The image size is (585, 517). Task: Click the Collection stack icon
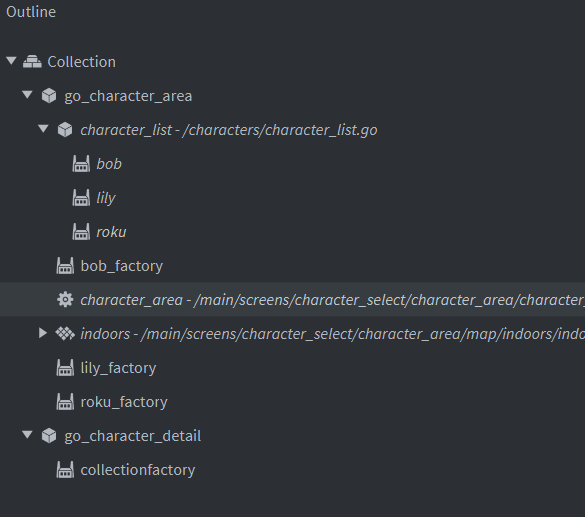point(32,62)
